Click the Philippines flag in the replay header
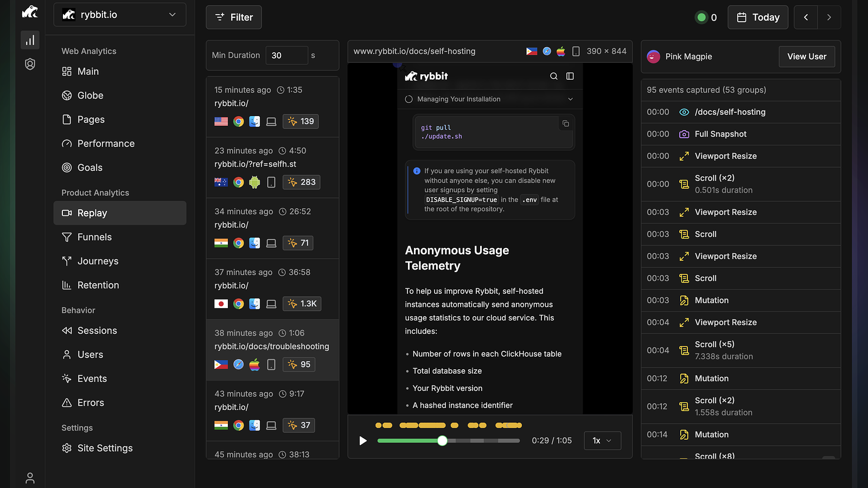Image resolution: width=868 pixels, height=488 pixels. pyautogui.click(x=532, y=52)
